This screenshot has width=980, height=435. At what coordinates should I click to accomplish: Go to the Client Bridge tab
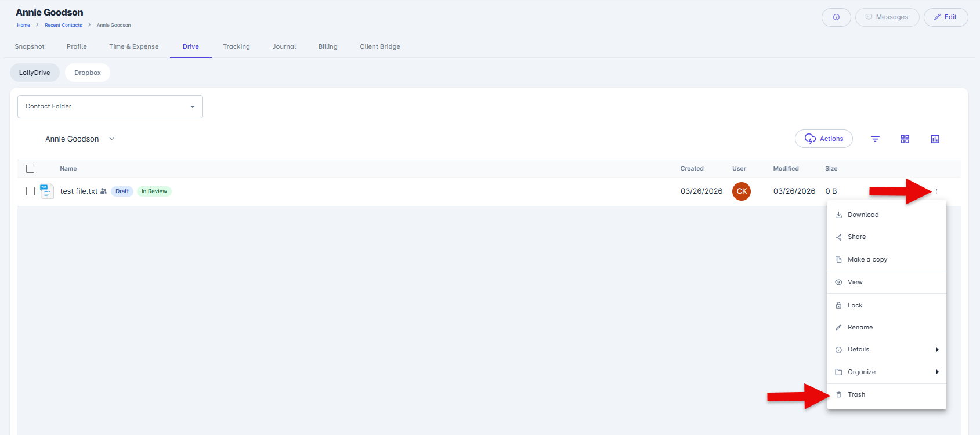pos(380,47)
